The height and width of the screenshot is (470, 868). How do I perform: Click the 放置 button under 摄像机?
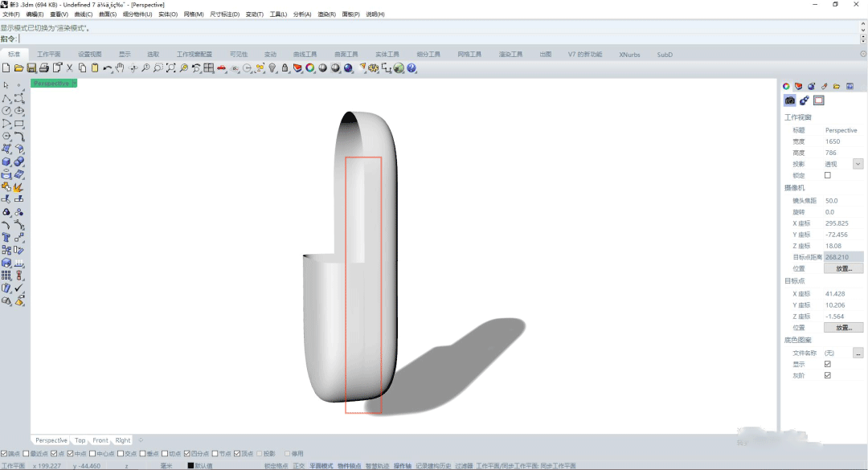[x=843, y=268]
